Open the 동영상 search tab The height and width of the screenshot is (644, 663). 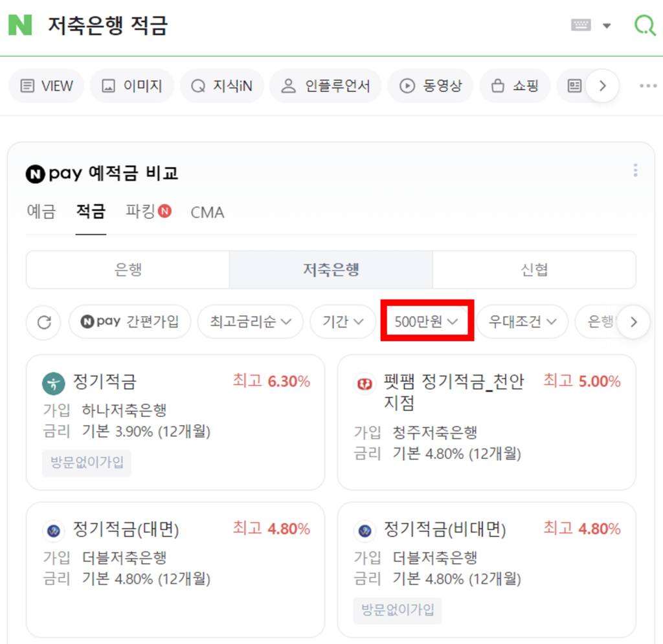click(431, 86)
